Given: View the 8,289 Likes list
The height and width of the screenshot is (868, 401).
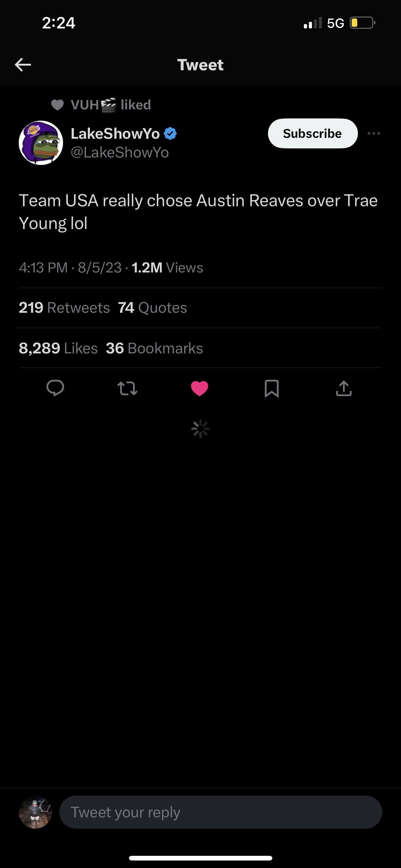Looking at the screenshot, I should (x=58, y=348).
